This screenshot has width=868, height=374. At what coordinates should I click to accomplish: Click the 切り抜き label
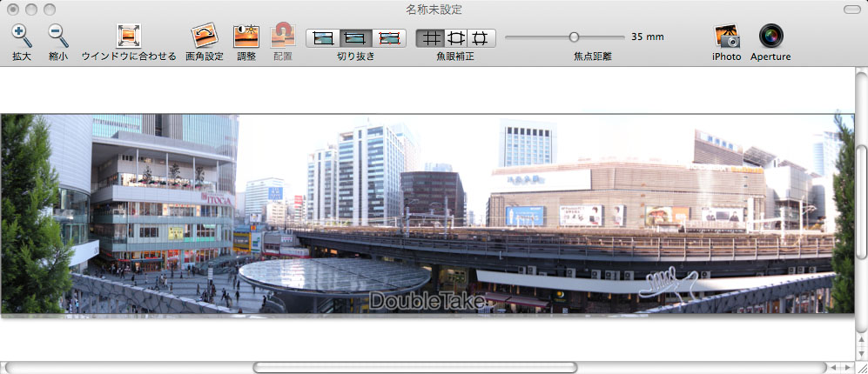click(356, 57)
